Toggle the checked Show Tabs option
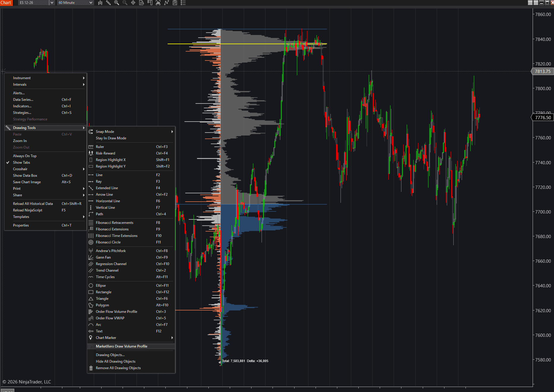554x392 pixels. click(x=45, y=162)
